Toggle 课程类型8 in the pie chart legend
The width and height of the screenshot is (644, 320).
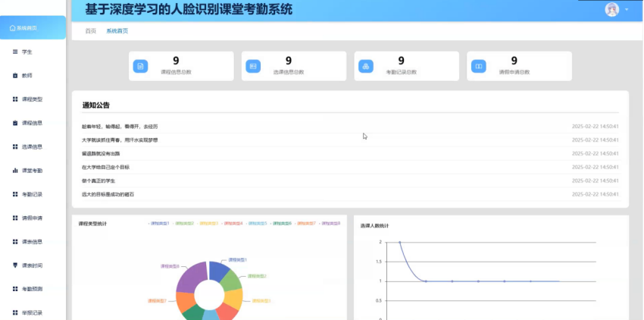coord(330,224)
